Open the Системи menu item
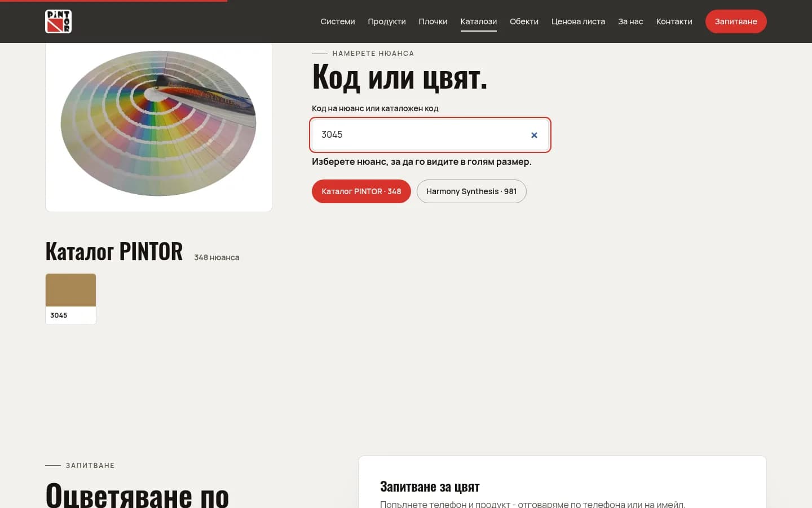The height and width of the screenshot is (508, 812). [338, 21]
